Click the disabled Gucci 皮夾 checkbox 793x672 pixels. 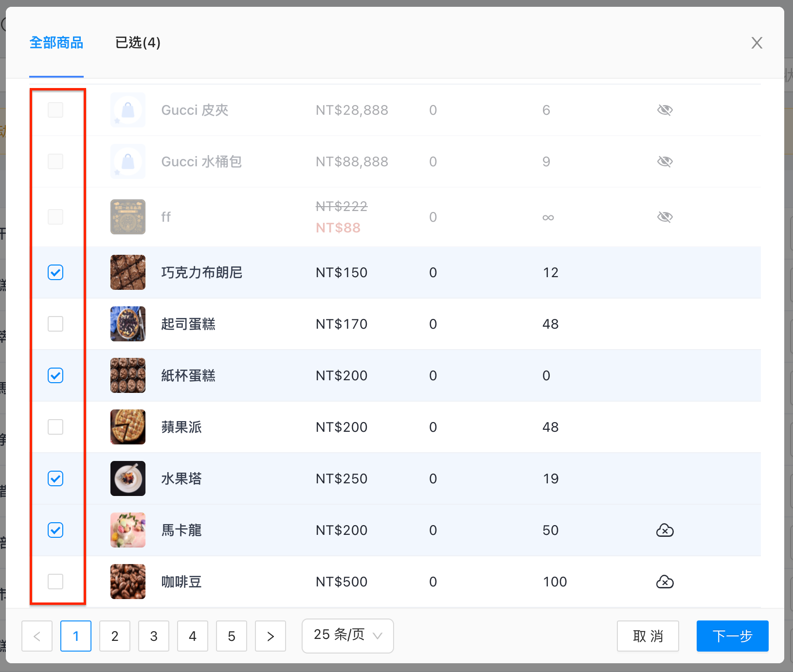tap(55, 110)
